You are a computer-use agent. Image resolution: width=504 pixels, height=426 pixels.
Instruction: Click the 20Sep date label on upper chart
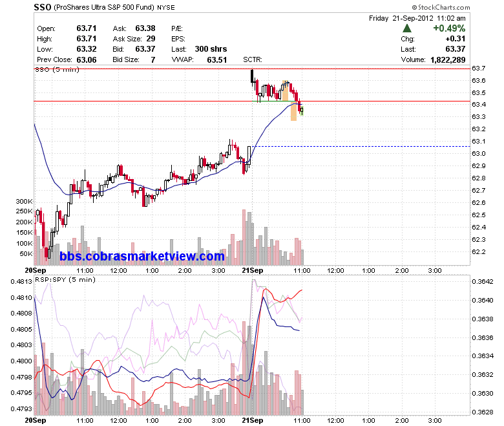(x=36, y=270)
